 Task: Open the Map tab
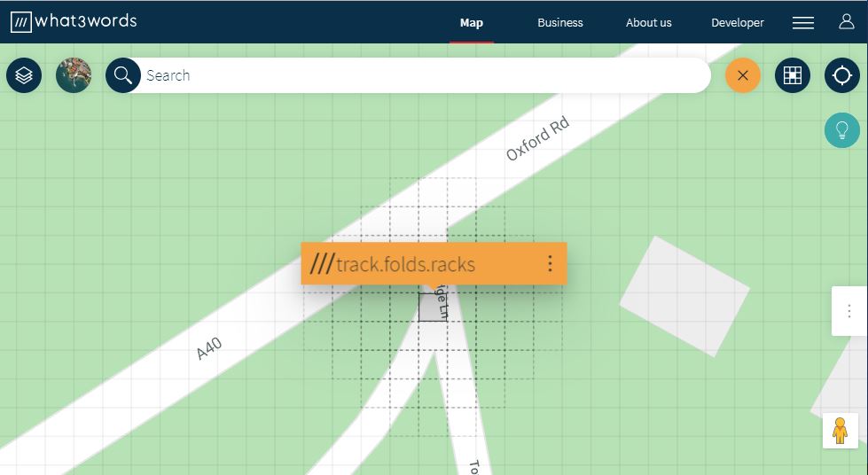pos(472,23)
